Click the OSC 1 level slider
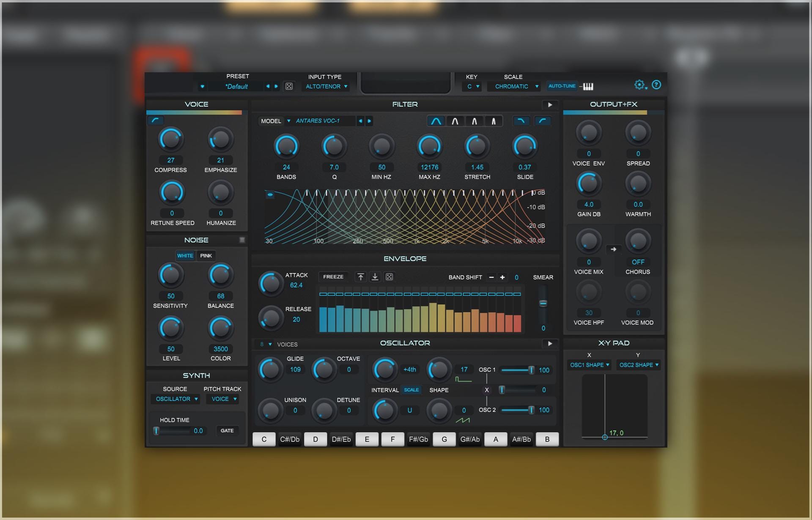 tap(517, 370)
